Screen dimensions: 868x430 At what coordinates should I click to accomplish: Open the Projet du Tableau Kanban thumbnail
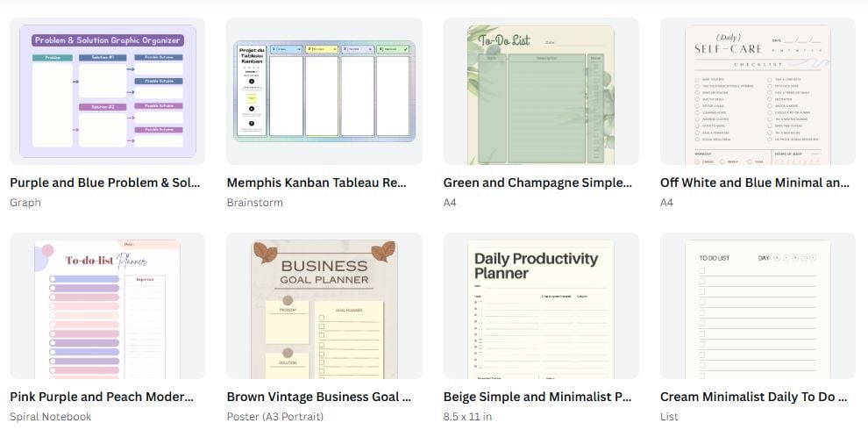click(324, 91)
